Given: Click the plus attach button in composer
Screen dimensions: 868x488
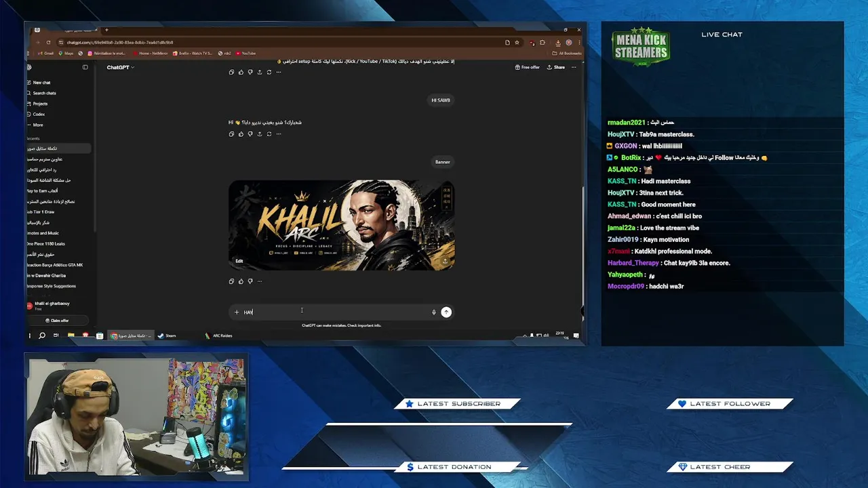Looking at the screenshot, I should coord(237,312).
